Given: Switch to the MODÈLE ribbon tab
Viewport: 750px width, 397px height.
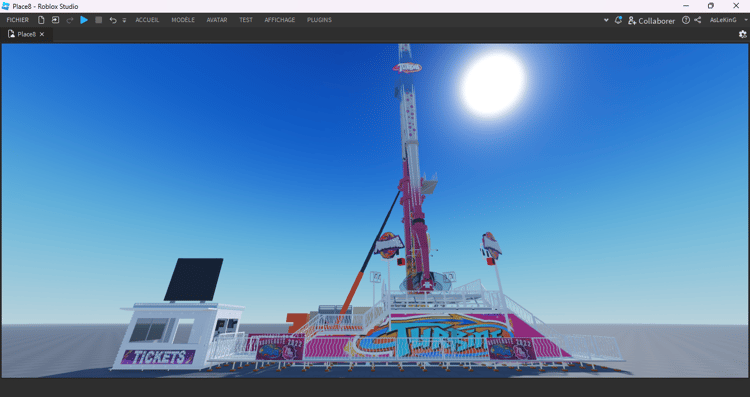Looking at the screenshot, I should coord(183,20).
